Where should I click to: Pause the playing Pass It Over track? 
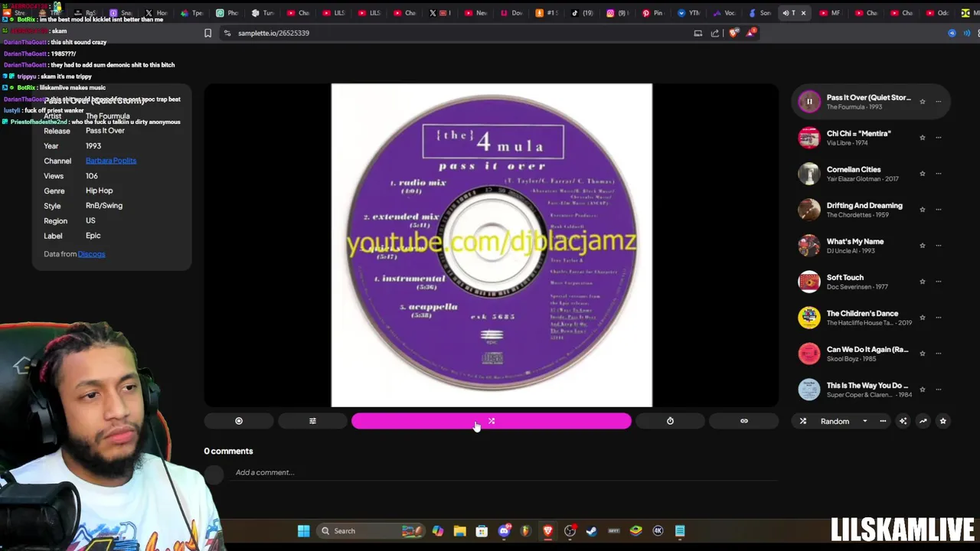[x=809, y=101]
